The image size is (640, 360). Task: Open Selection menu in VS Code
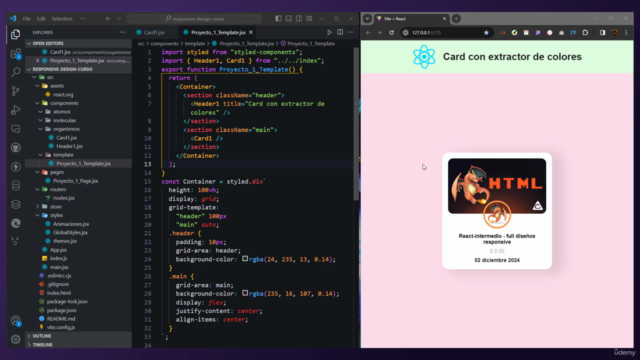pyautogui.click(x=62, y=18)
